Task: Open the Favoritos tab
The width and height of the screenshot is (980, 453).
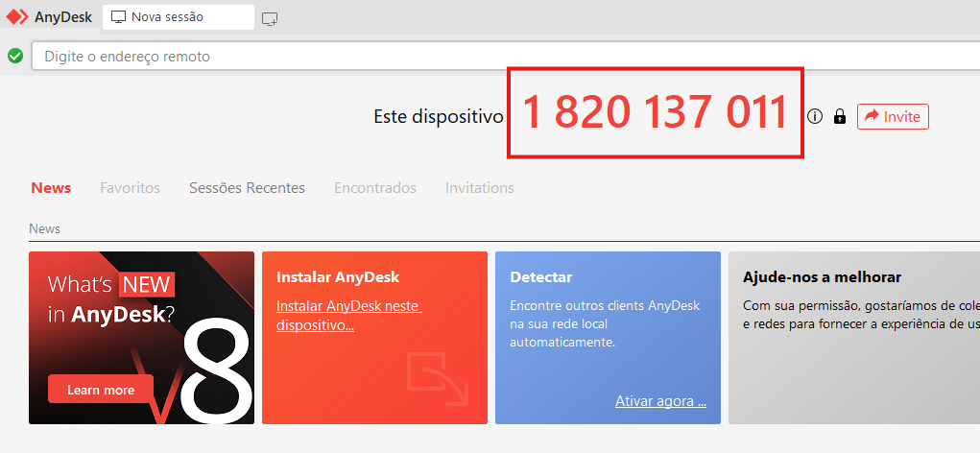Action: pyautogui.click(x=130, y=188)
